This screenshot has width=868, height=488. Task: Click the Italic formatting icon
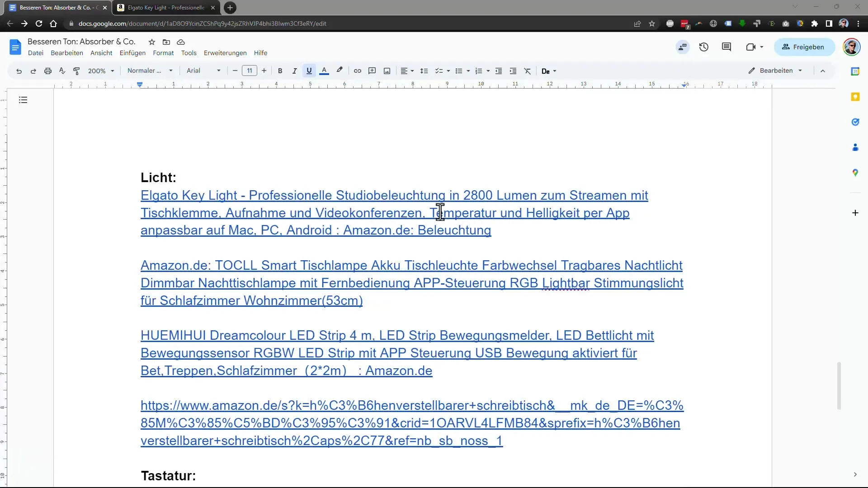pos(294,71)
